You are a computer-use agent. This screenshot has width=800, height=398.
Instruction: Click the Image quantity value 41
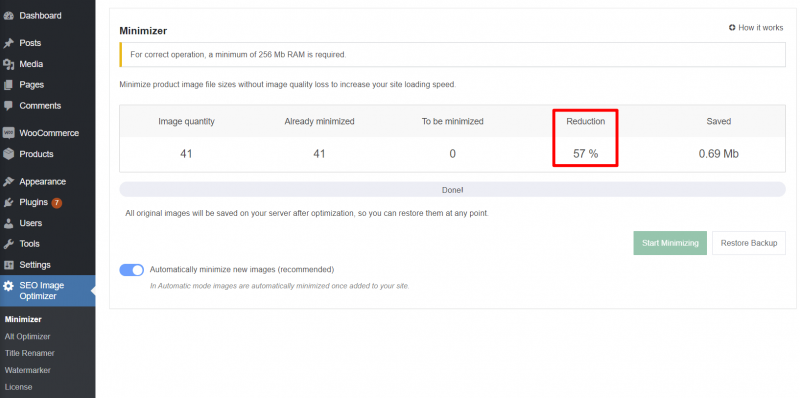tap(186, 154)
